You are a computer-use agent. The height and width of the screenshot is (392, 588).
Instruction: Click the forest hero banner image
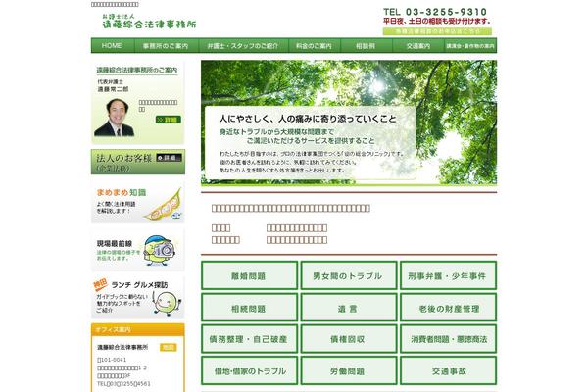click(x=349, y=122)
